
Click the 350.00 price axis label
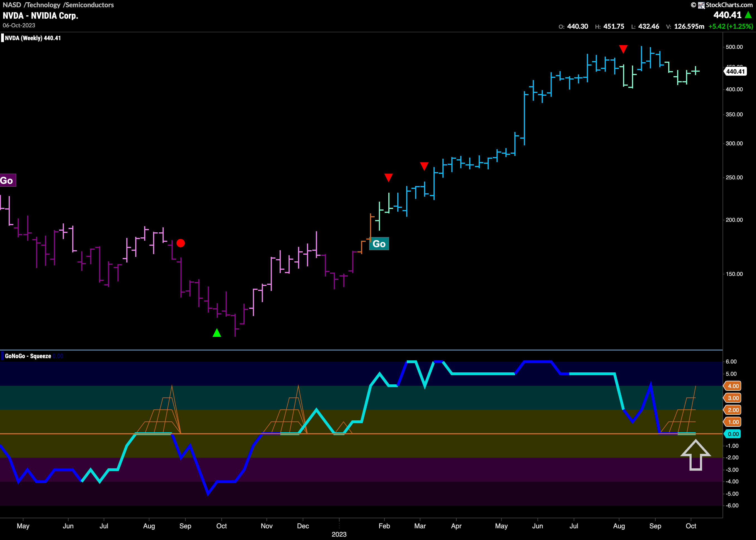[x=734, y=114]
